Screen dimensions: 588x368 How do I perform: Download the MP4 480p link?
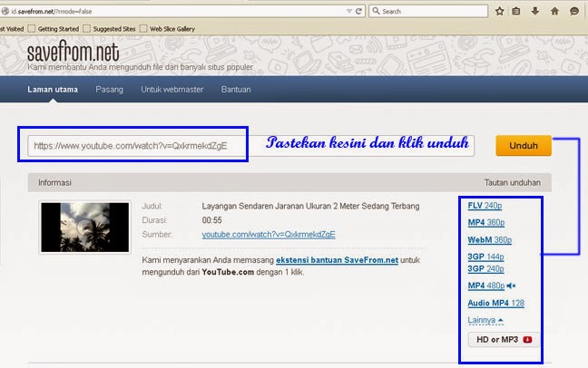[x=486, y=286]
